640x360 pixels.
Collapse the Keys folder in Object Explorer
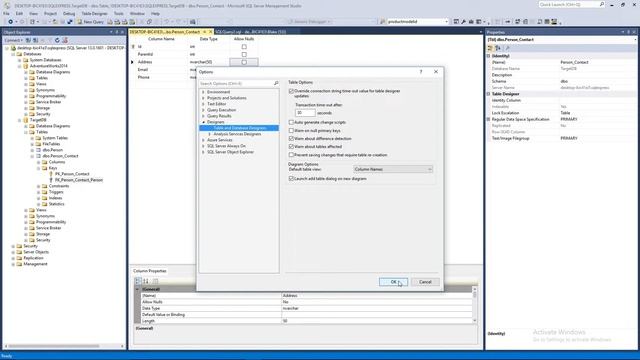point(39,168)
